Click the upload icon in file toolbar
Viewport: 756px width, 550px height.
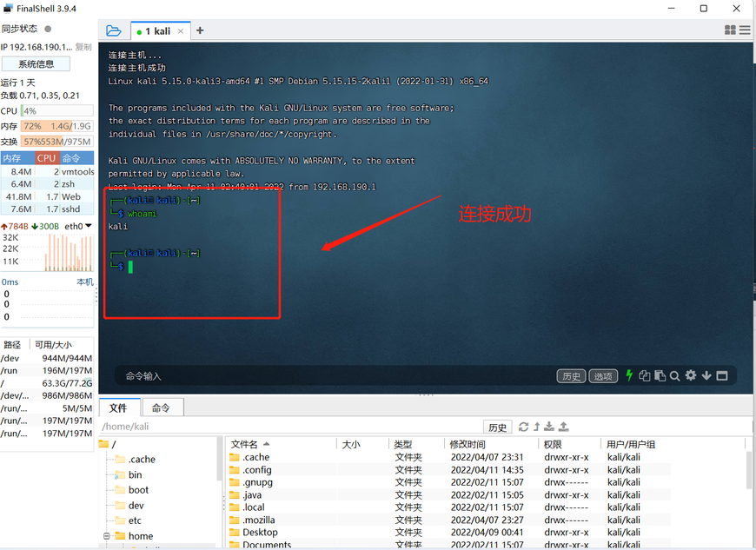564,427
